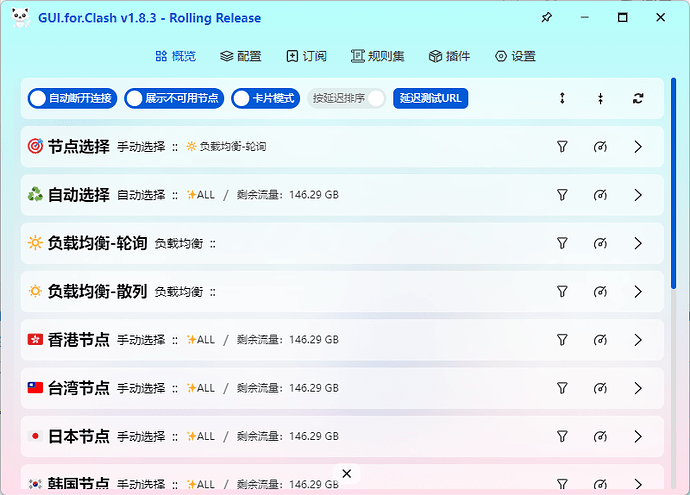Expand the 台湾节点 group
Image resolution: width=690 pixels, height=495 pixels.
pos(638,388)
